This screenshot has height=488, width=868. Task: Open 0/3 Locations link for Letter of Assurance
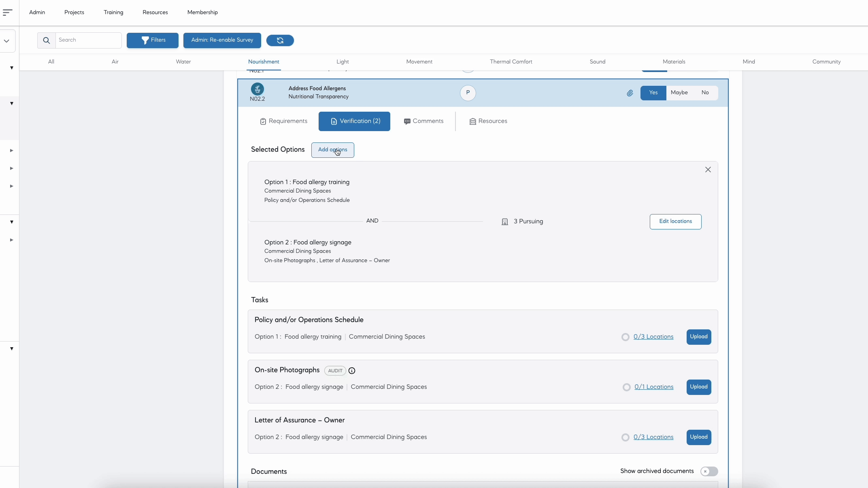653,437
